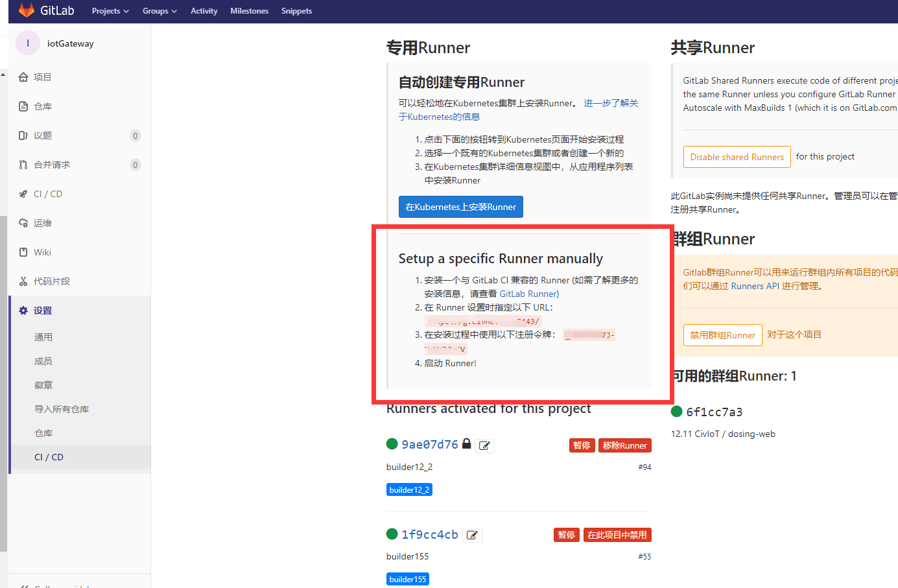This screenshot has width=898, height=588.
Task: Click 移除Runner for runner 9ae07d76
Action: point(624,445)
